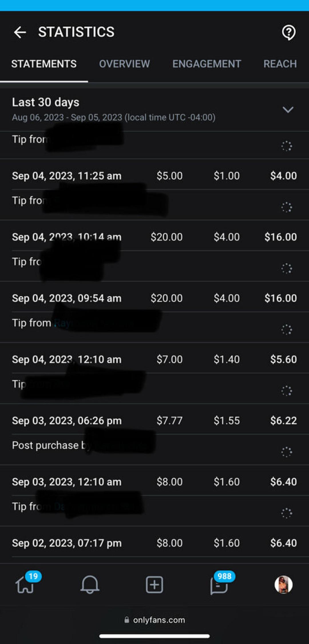Image resolution: width=309 pixels, height=644 pixels.
Task: Click the Post purchase by link
Action: tap(120, 445)
